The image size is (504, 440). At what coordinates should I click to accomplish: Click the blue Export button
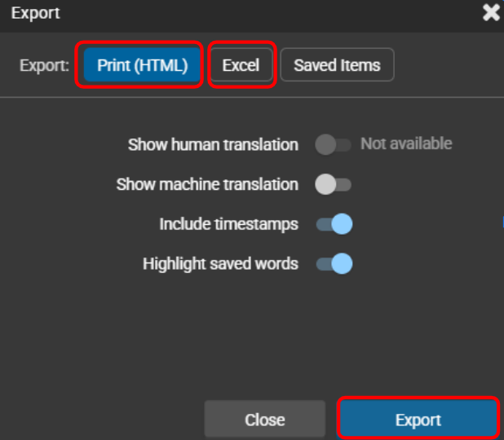point(418,420)
